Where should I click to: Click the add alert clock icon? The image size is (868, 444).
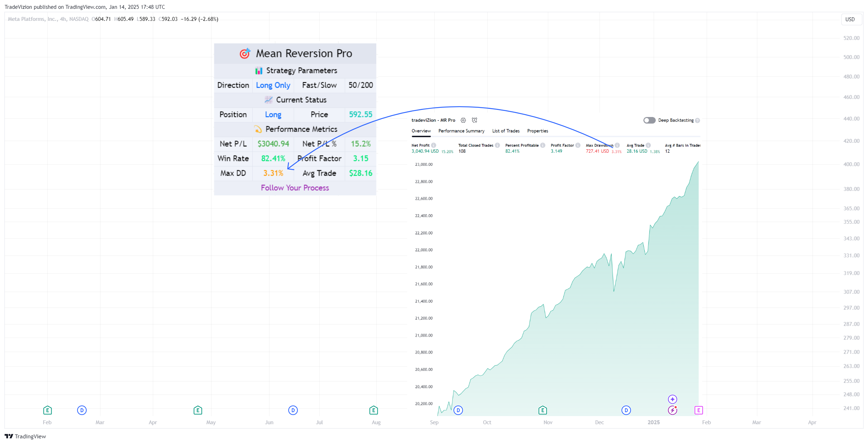pyautogui.click(x=475, y=120)
